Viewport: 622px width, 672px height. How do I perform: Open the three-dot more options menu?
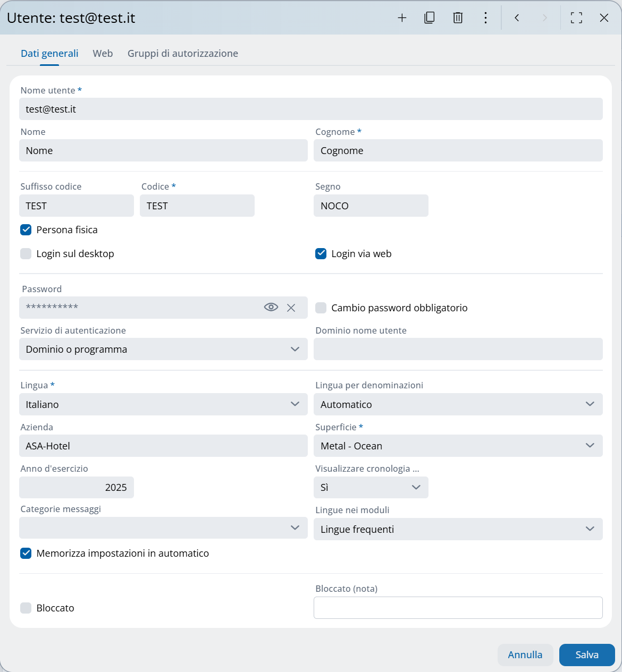pyautogui.click(x=485, y=18)
